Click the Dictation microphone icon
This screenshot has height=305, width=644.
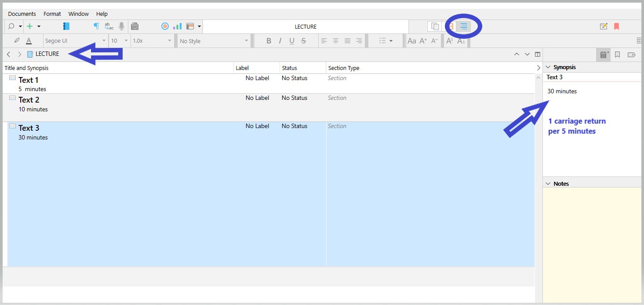[121, 26]
